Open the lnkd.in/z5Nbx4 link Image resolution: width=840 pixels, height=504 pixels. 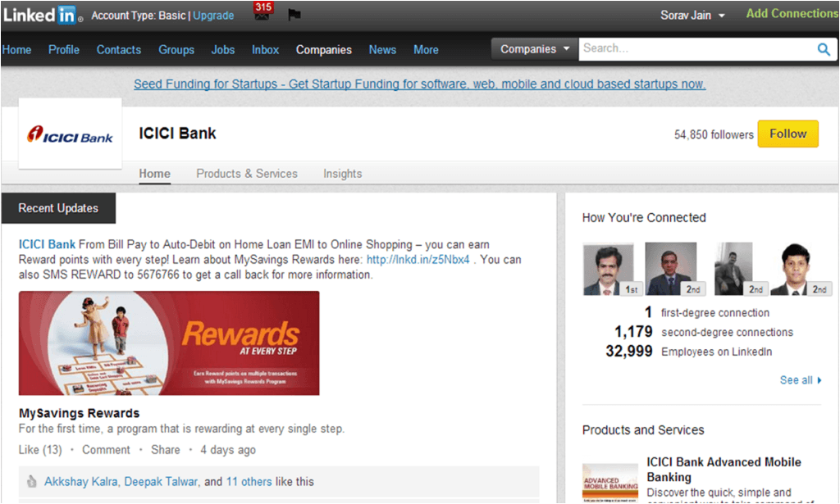(418, 260)
